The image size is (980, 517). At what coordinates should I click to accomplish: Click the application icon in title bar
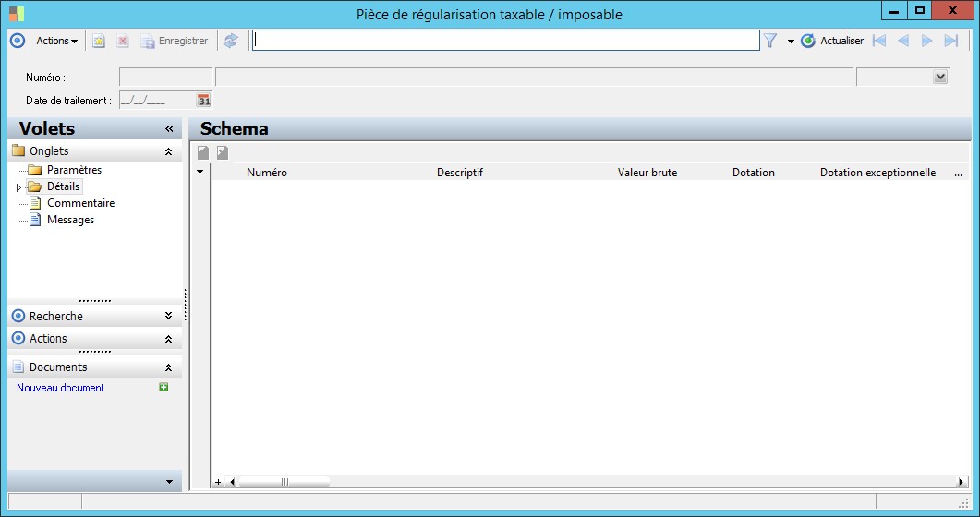click(x=17, y=14)
